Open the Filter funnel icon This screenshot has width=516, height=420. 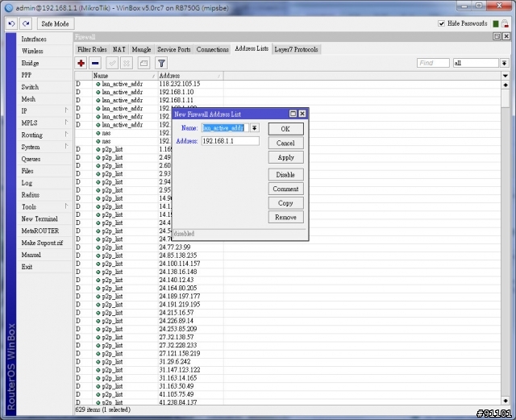[x=161, y=63]
